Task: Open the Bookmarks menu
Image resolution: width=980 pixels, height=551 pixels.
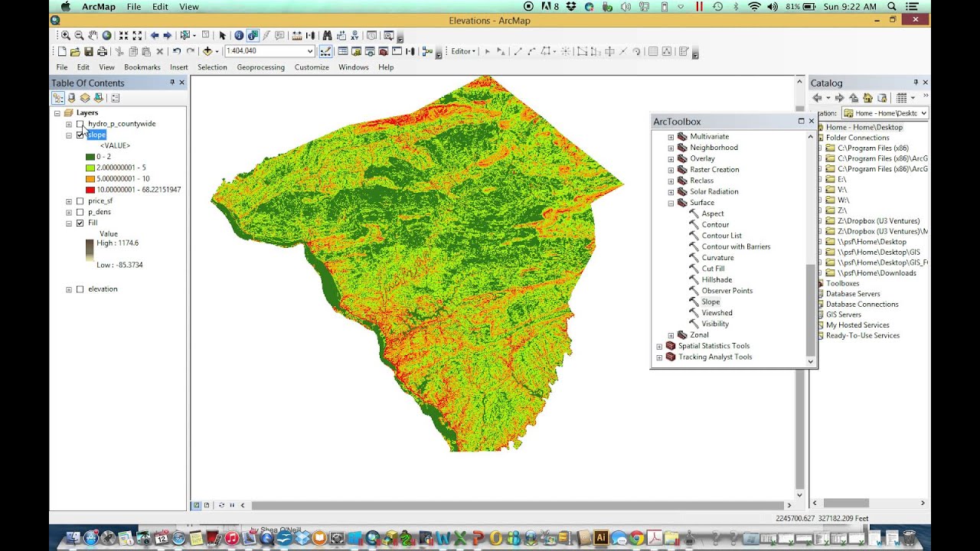Action: 142,67
